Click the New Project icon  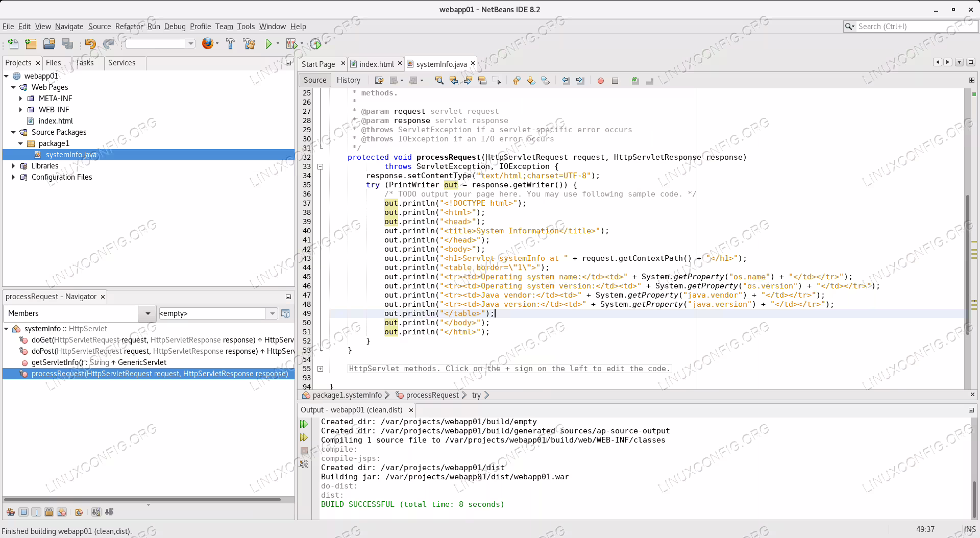pos(31,44)
